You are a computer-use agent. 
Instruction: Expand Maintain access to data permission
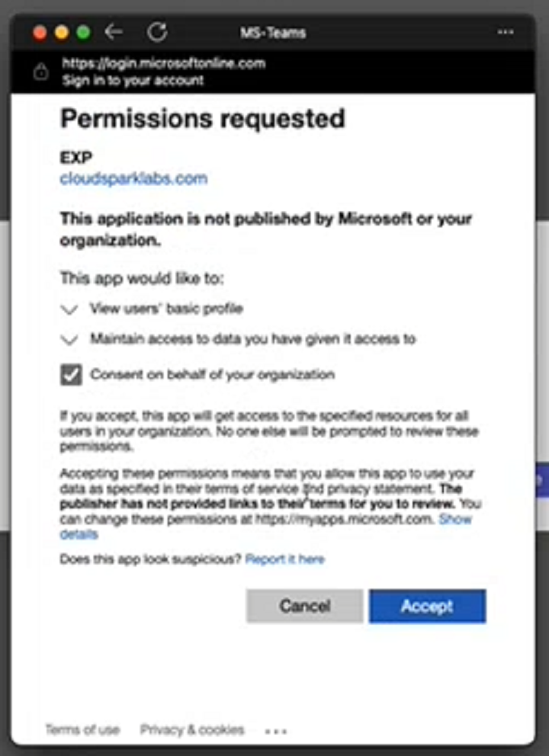(x=69, y=339)
